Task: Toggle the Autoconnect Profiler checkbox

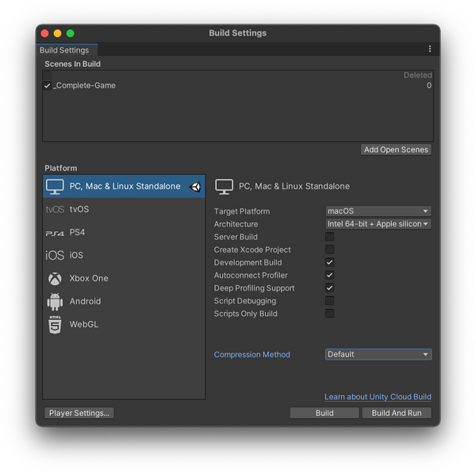Action: click(329, 276)
